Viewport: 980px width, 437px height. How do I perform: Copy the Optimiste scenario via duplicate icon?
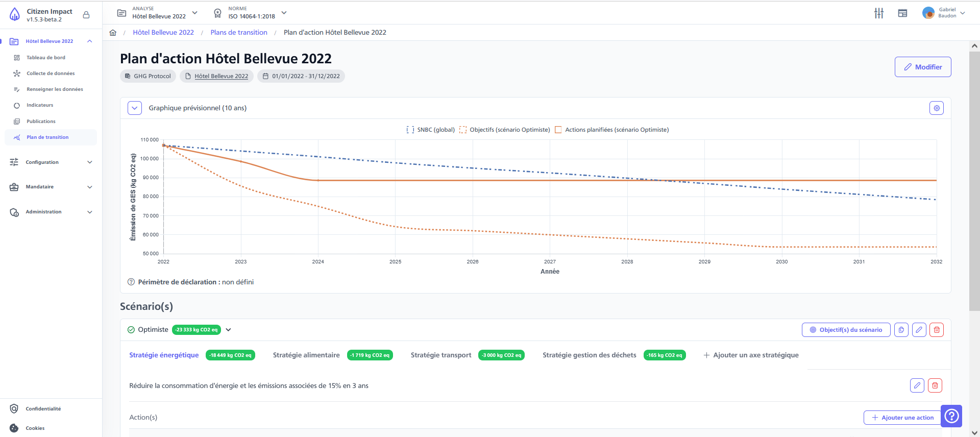(901, 330)
